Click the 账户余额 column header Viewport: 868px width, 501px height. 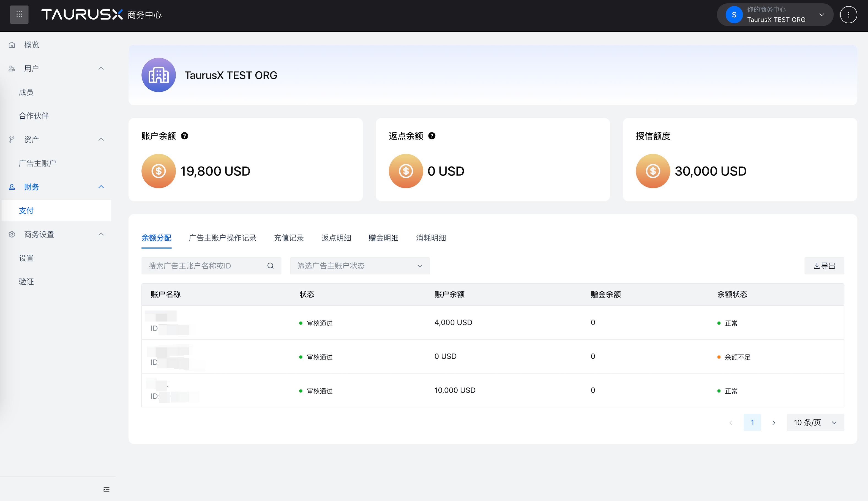449,295
